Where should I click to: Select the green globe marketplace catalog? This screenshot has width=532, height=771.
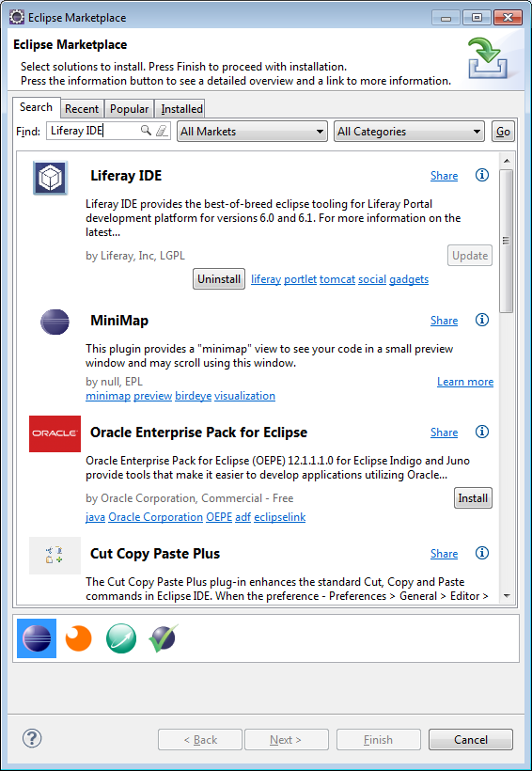point(121,638)
